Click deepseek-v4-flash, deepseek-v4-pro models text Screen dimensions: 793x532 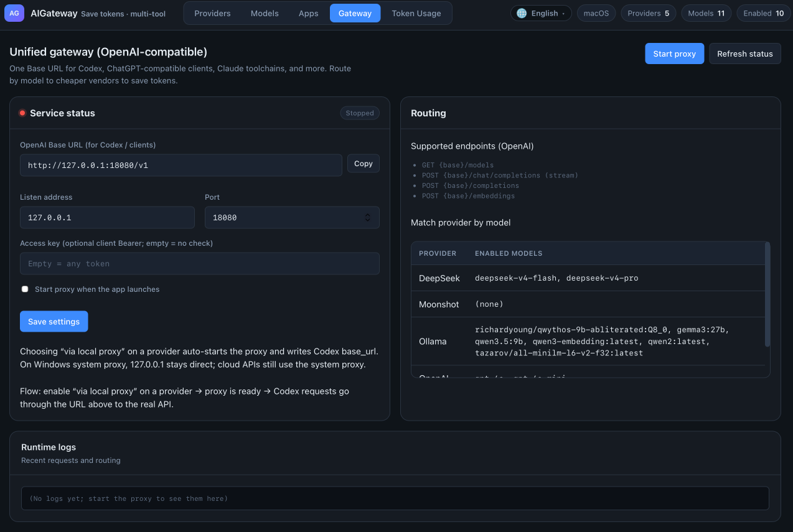tap(556, 278)
